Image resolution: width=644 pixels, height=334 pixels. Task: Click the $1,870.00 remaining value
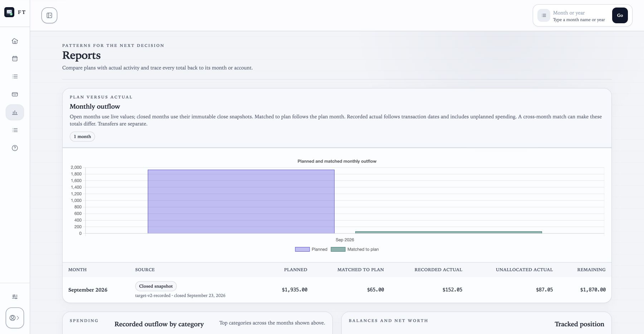(x=593, y=290)
